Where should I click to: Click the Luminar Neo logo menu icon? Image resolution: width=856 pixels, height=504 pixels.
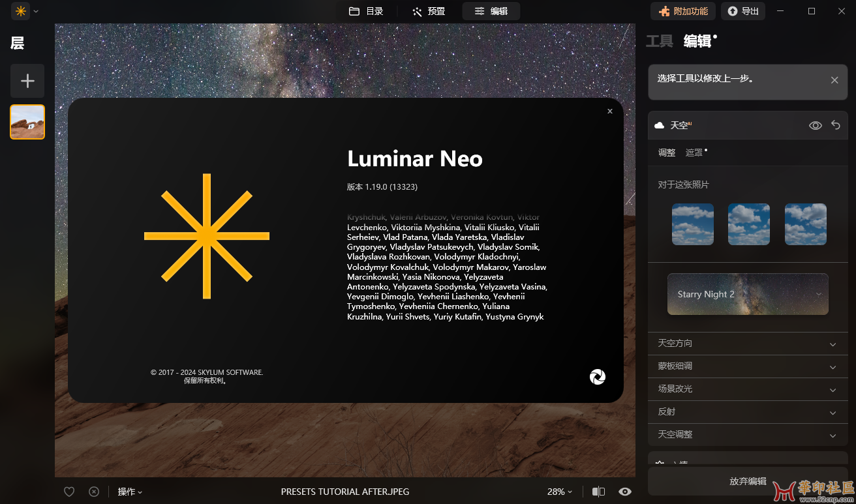click(21, 11)
